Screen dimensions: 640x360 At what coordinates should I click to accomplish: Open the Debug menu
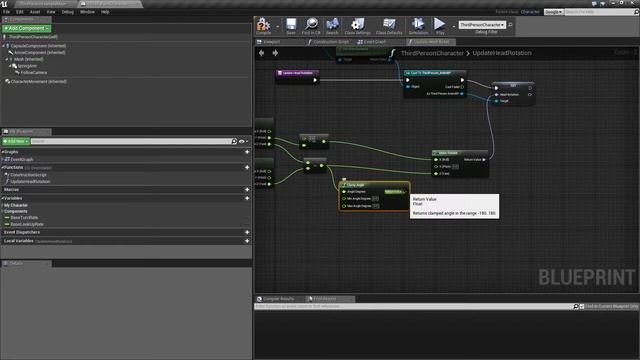click(x=68, y=12)
